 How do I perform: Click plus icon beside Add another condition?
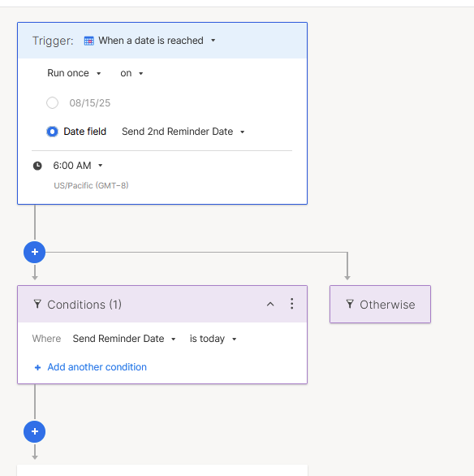click(x=37, y=368)
